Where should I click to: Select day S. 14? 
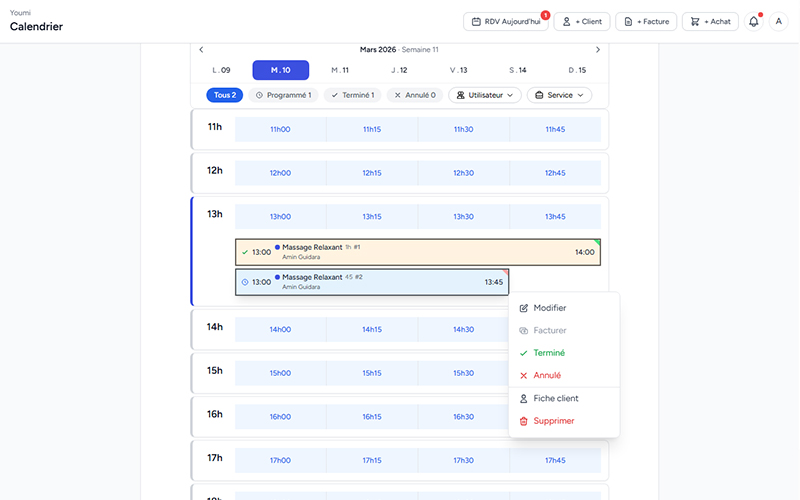(518, 70)
